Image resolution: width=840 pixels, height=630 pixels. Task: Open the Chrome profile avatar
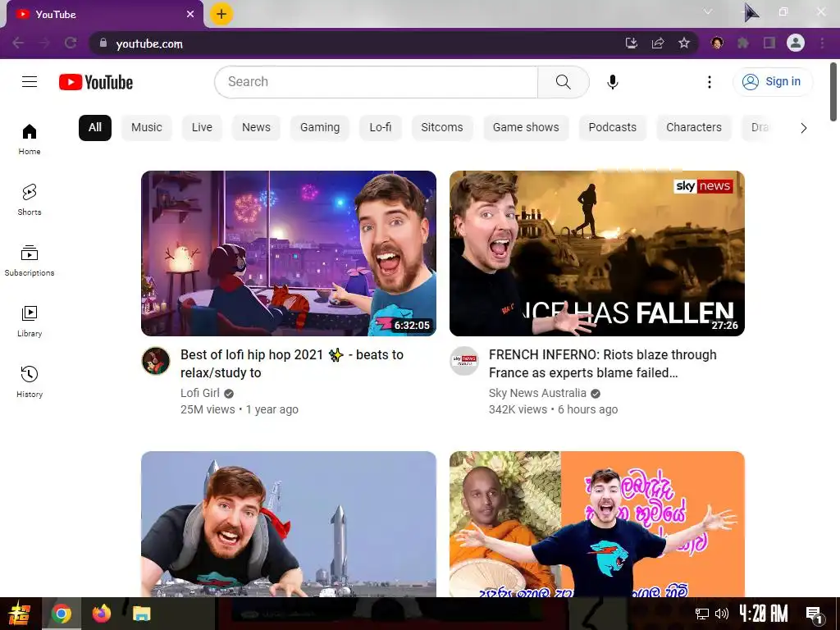(796, 43)
